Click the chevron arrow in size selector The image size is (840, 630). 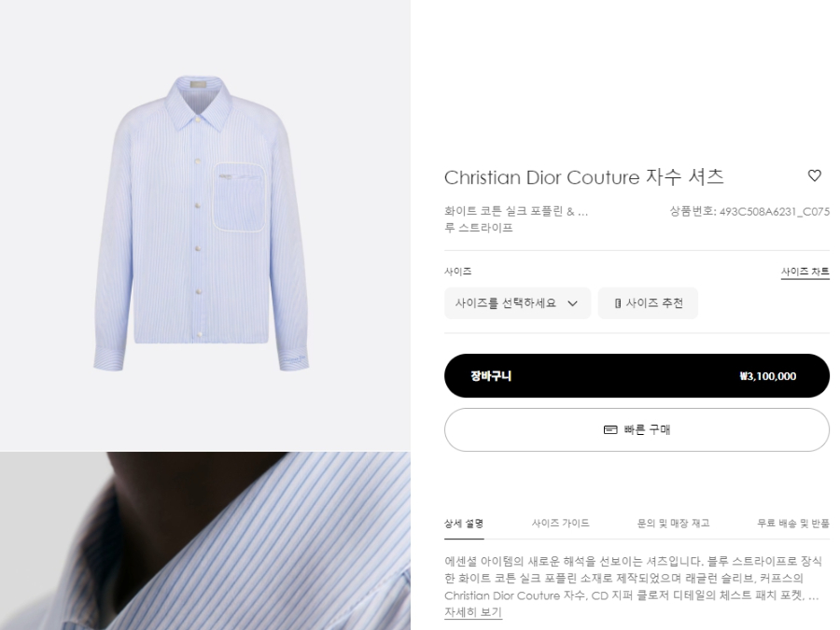click(x=572, y=303)
